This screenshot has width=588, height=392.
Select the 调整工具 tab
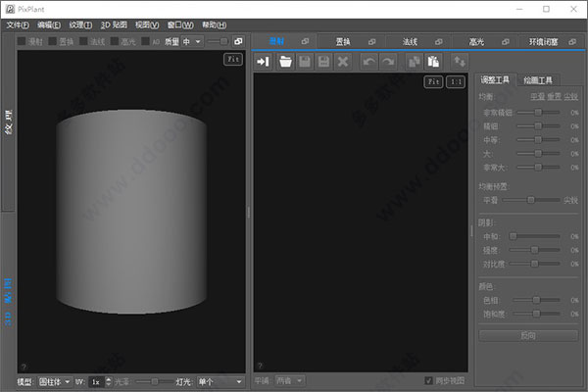pyautogui.click(x=495, y=79)
